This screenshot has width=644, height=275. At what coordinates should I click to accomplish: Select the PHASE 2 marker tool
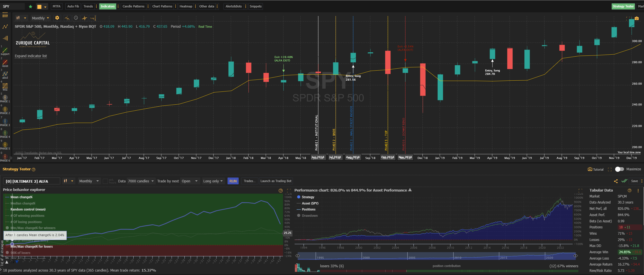(x=5, y=111)
